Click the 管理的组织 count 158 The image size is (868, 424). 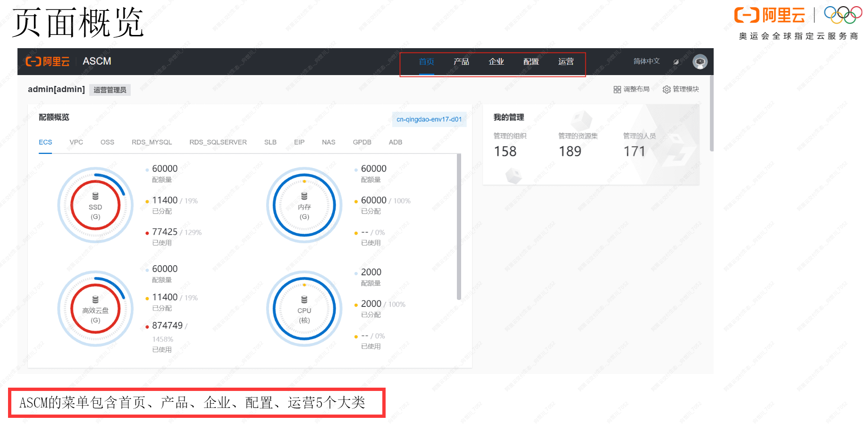pos(505,152)
